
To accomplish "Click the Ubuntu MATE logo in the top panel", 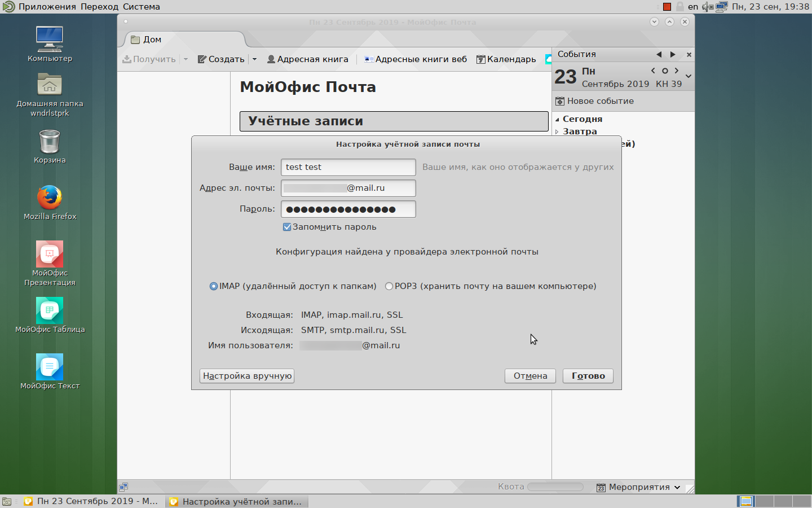I will (x=8, y=7).
